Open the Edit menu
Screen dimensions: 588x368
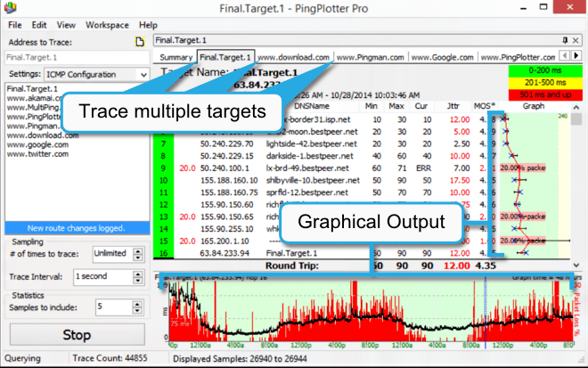(39, 25)
